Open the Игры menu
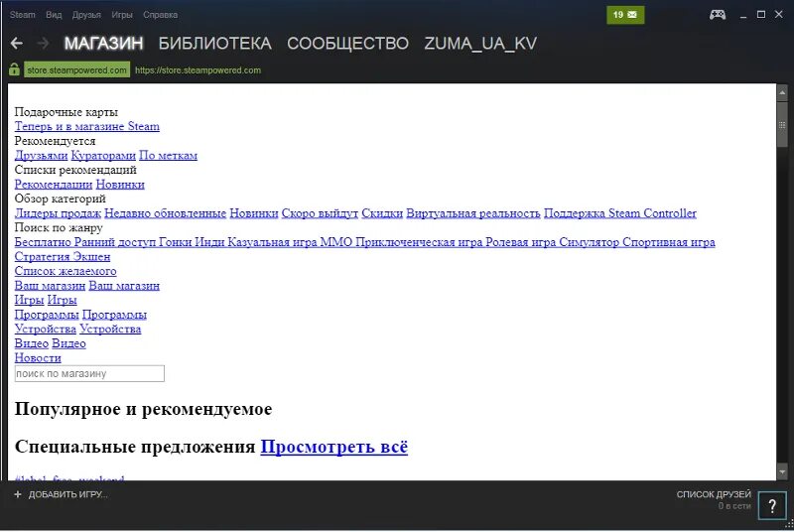794x532 pixels. 122,15
